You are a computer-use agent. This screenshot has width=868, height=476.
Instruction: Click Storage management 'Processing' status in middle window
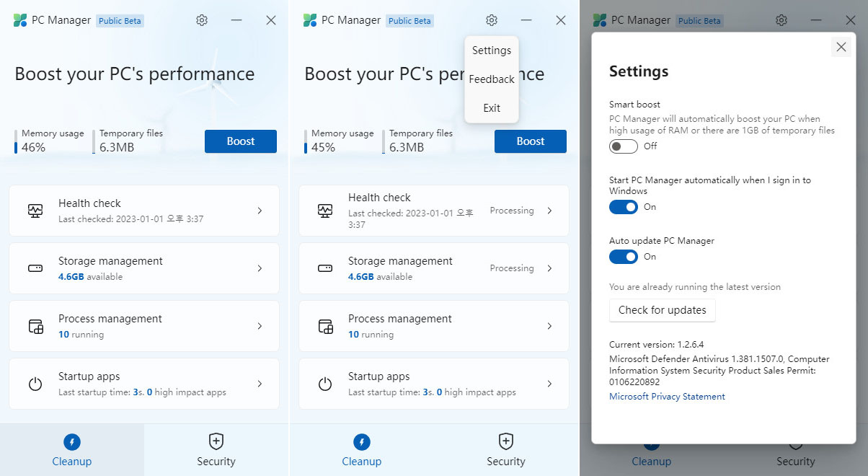[x=512, y=268]
